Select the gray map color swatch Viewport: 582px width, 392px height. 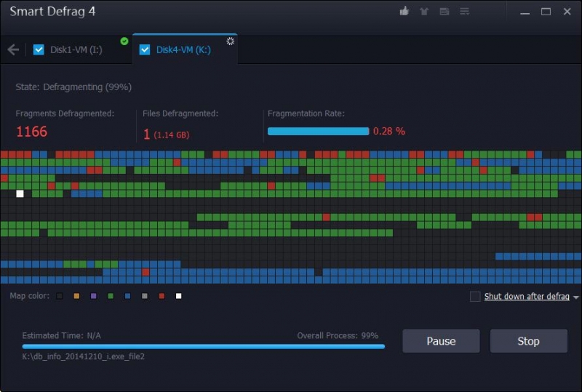[x=145, y=296]
